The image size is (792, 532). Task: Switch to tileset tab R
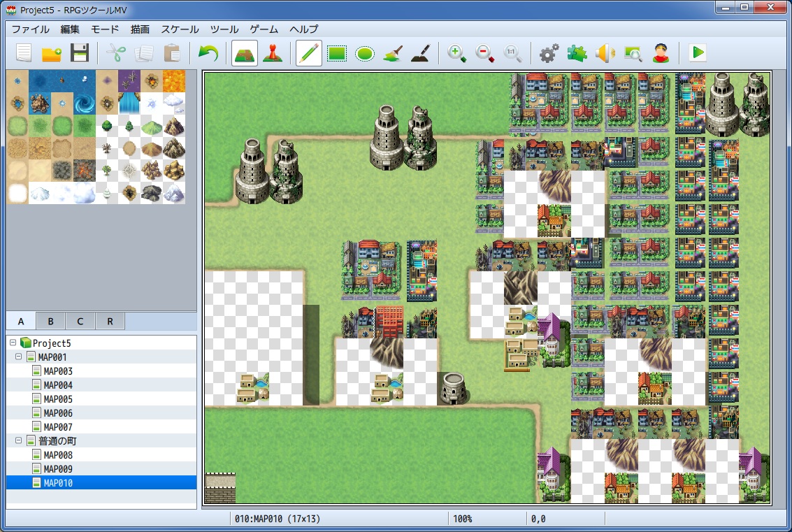click(110, 321)
